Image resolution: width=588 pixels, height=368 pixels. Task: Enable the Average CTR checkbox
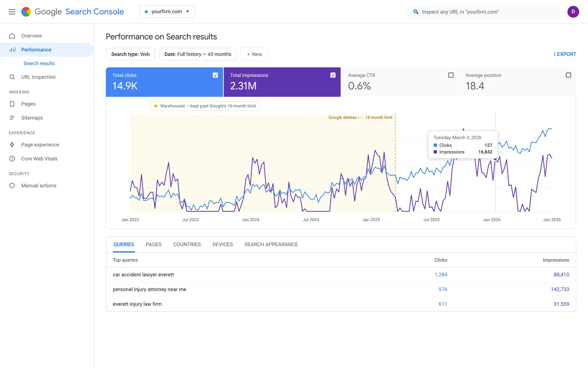click(x=451, y=75)
